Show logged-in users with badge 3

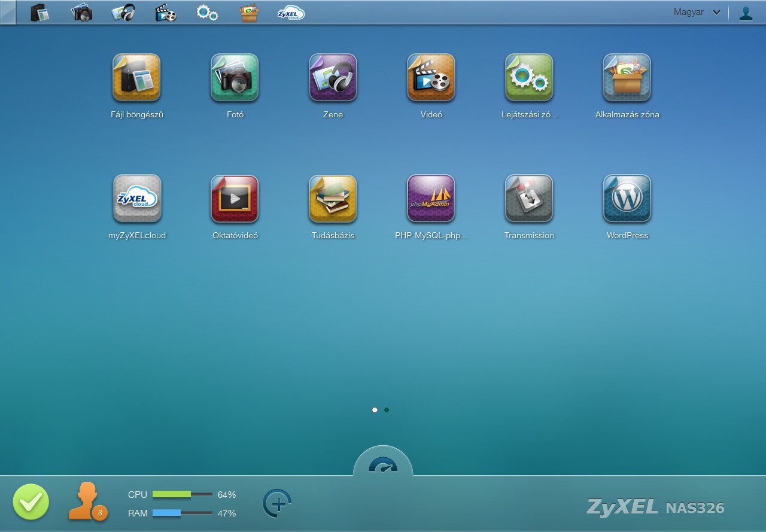point(87,501)
